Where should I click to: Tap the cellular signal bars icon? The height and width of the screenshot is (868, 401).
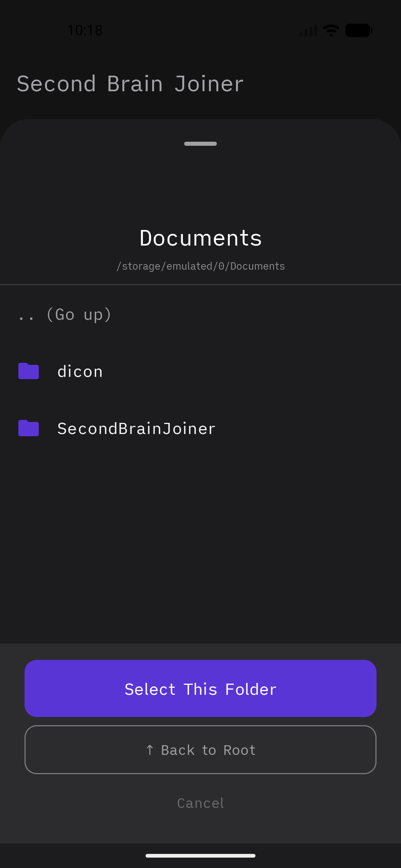[x=307, y=30]
